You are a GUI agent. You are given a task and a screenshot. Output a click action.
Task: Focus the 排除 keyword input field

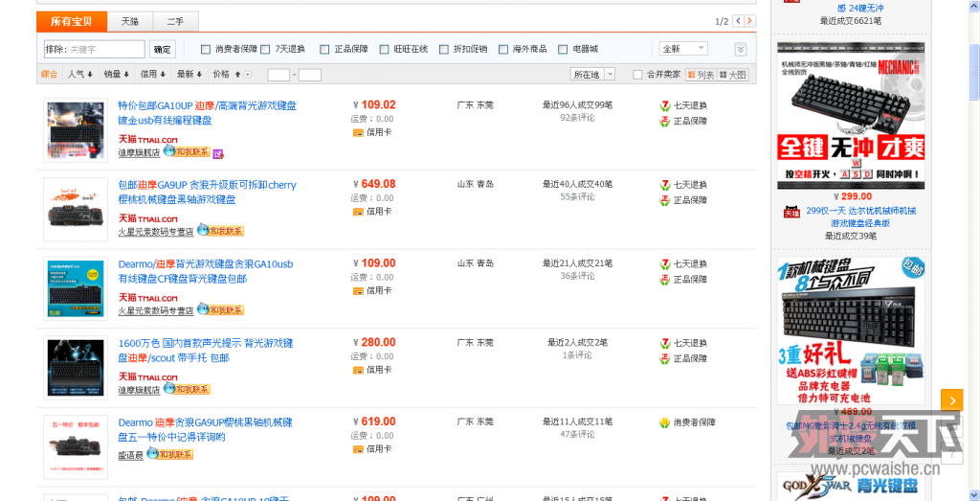pos(94,49)
